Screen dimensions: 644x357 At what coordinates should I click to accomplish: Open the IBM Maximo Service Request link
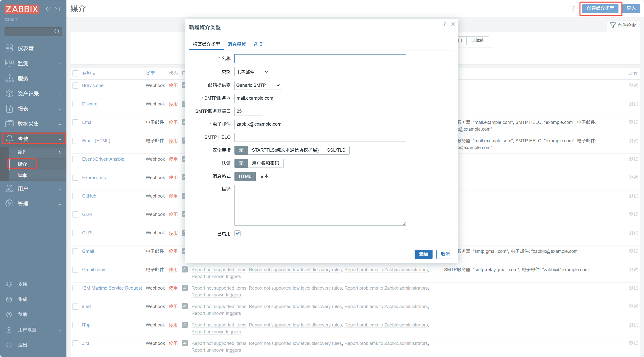point(112,288)
